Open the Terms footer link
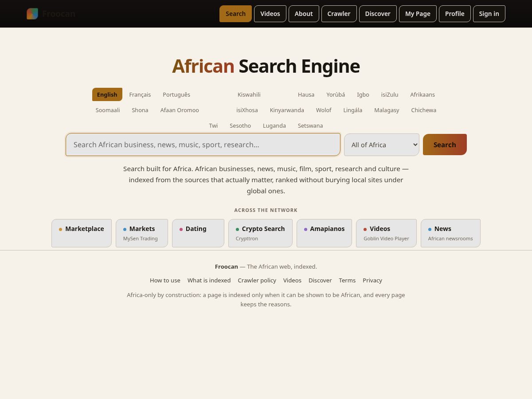The width and height of the screenshot is (532, 399). (x=347, y=280)
